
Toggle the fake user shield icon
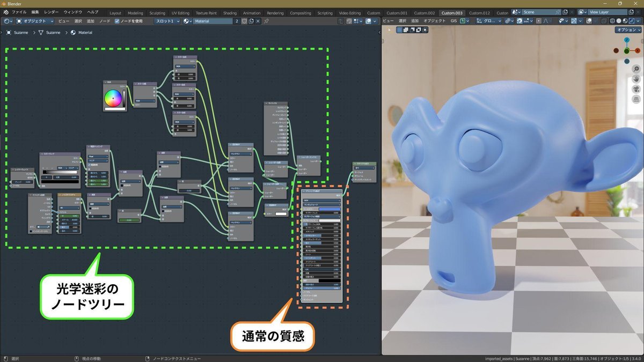[x=244, y=21]
